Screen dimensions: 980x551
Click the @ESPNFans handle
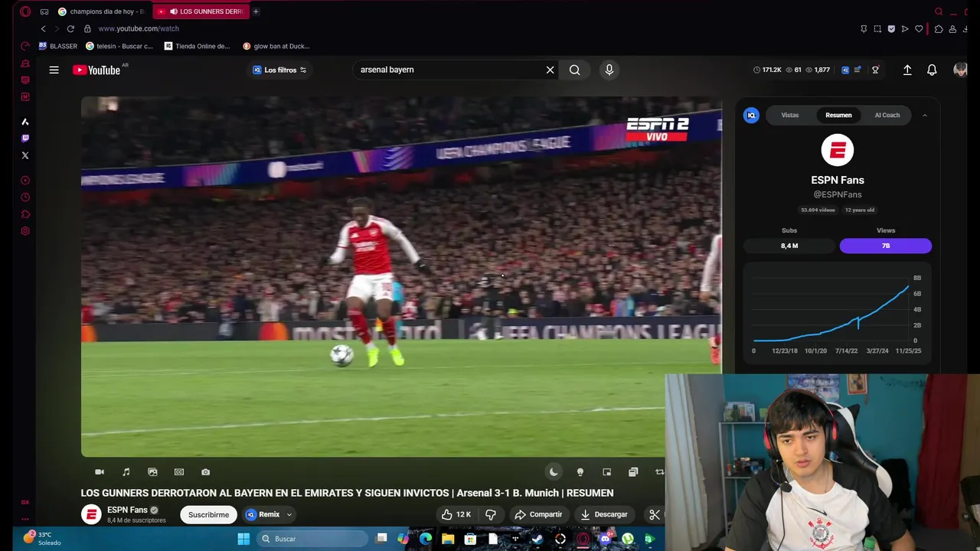click(x=838, y=194)
